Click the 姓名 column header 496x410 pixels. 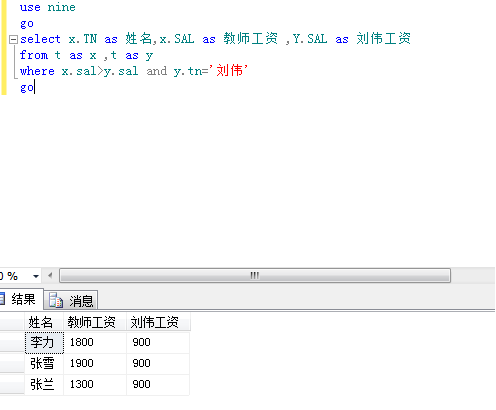coord(44,322)
